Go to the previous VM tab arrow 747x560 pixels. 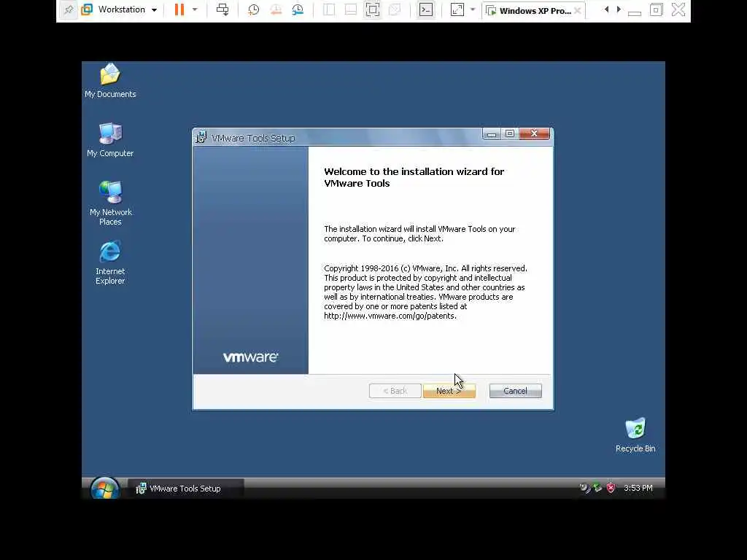tap(606, 9)
